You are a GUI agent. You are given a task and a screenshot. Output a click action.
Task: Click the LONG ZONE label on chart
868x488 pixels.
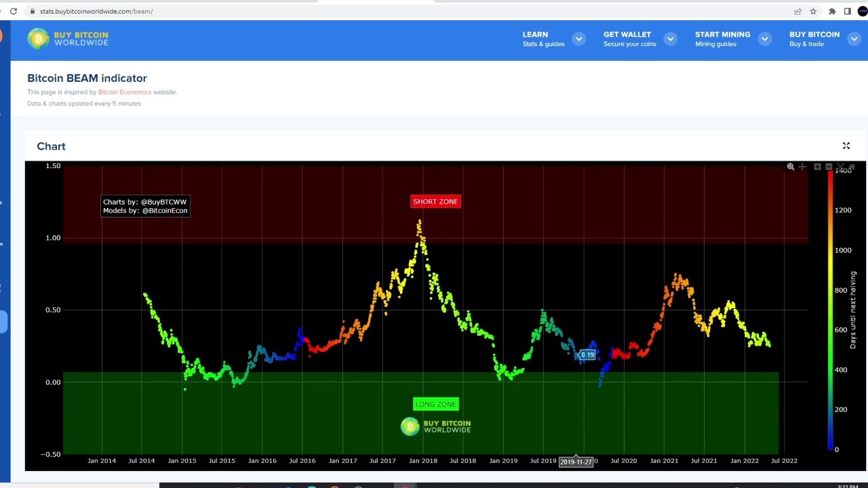(x=435, y=404)
